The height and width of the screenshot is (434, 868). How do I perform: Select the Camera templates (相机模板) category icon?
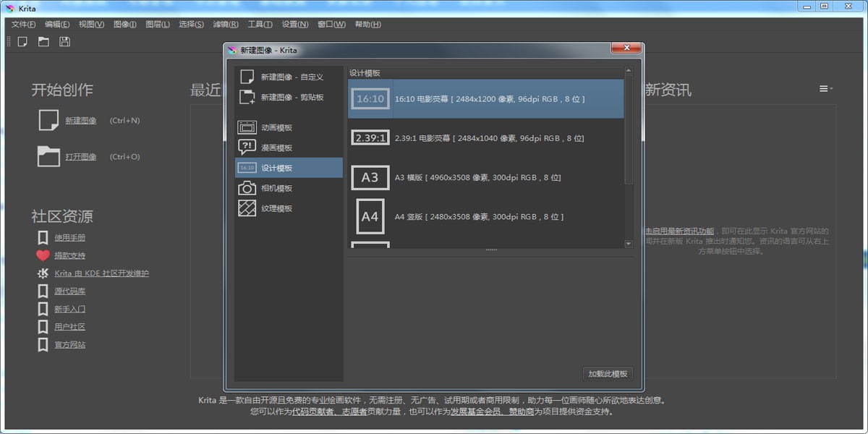pyautogui.click(x=246, y=187)
